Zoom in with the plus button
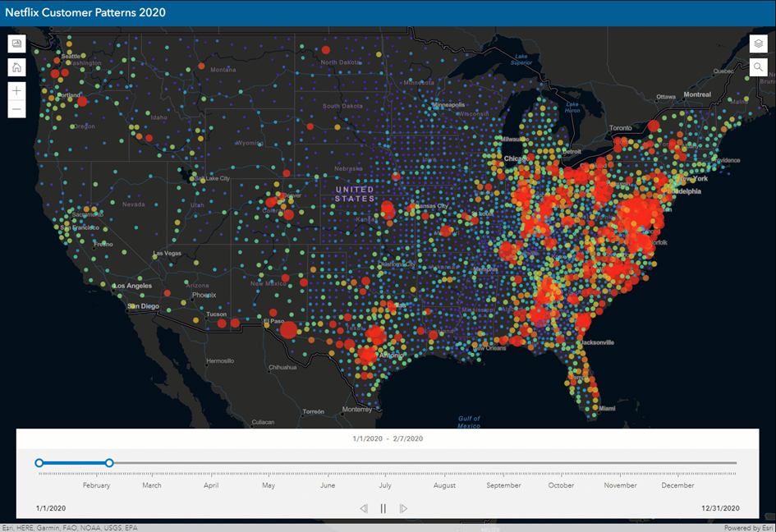This screenshot has height=532, width=776. point(16,90)
